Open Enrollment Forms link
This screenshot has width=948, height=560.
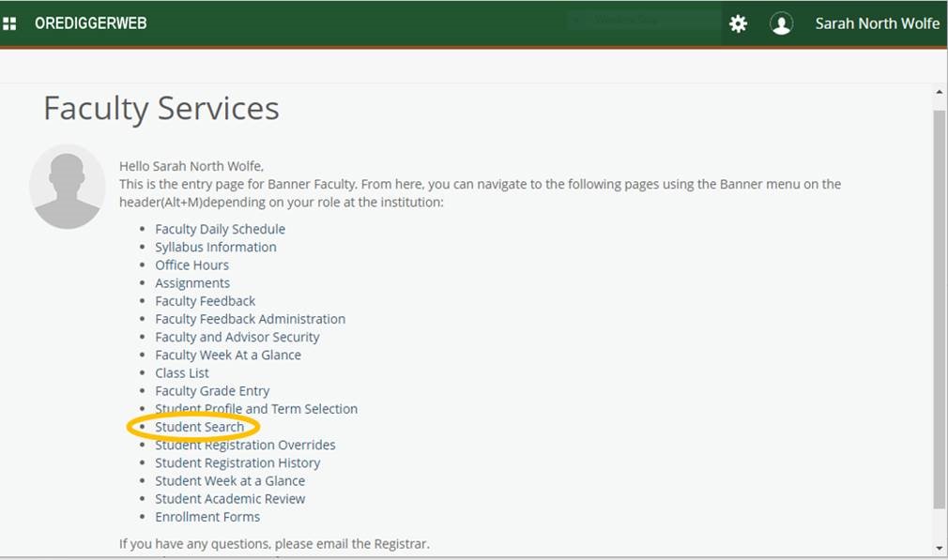(x=207, y=516)
